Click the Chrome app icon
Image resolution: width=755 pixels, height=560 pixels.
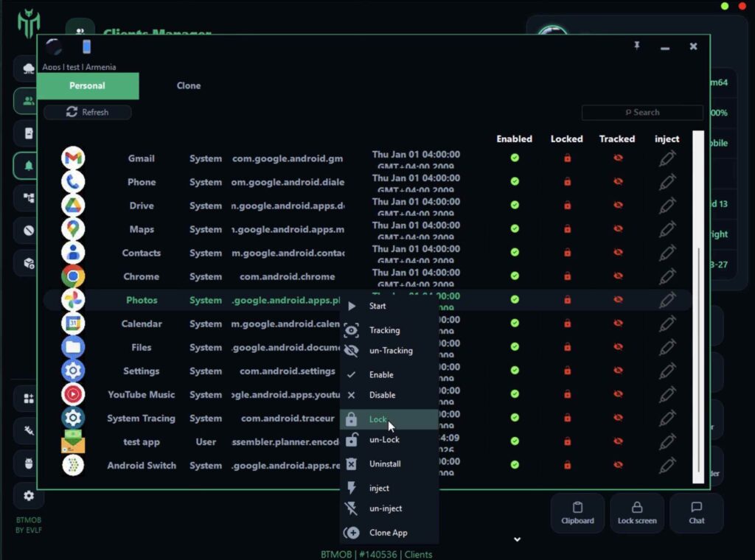click(73, 276)
